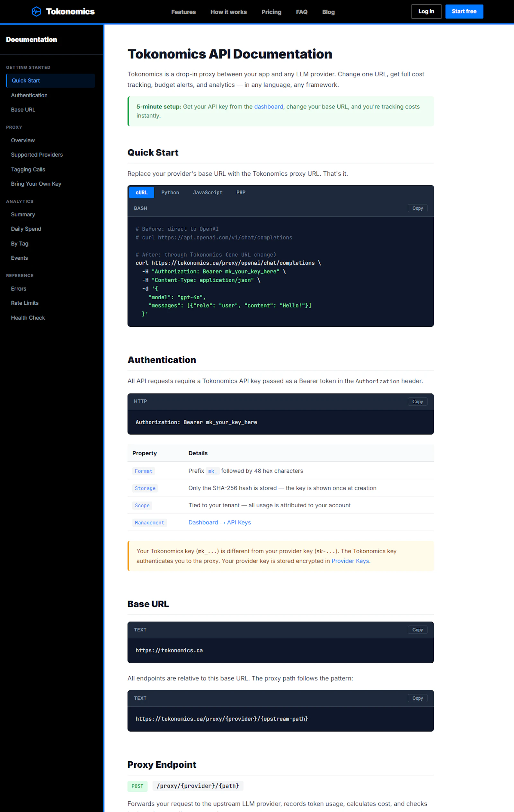Click the mk_ prefix code chip
This screenshot has height=812, width=514.
213,471
